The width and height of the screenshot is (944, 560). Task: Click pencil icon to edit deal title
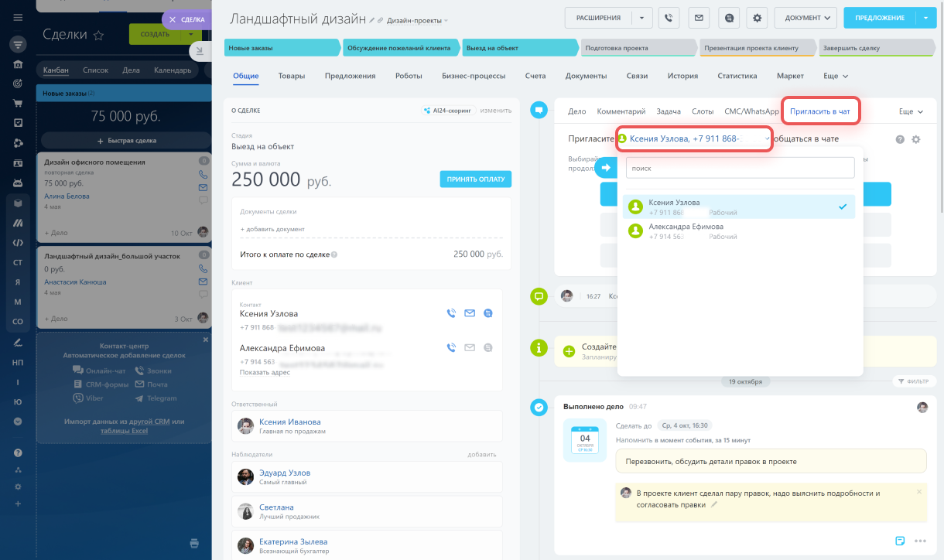372,20
